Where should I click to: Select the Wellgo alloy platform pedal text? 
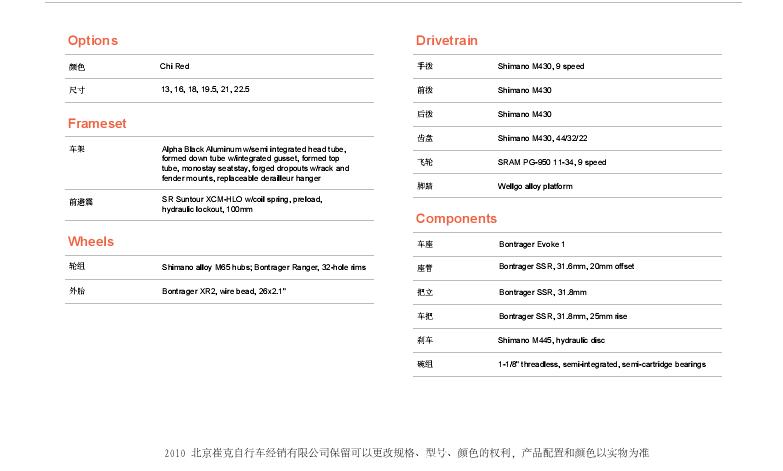click(535, 186)
